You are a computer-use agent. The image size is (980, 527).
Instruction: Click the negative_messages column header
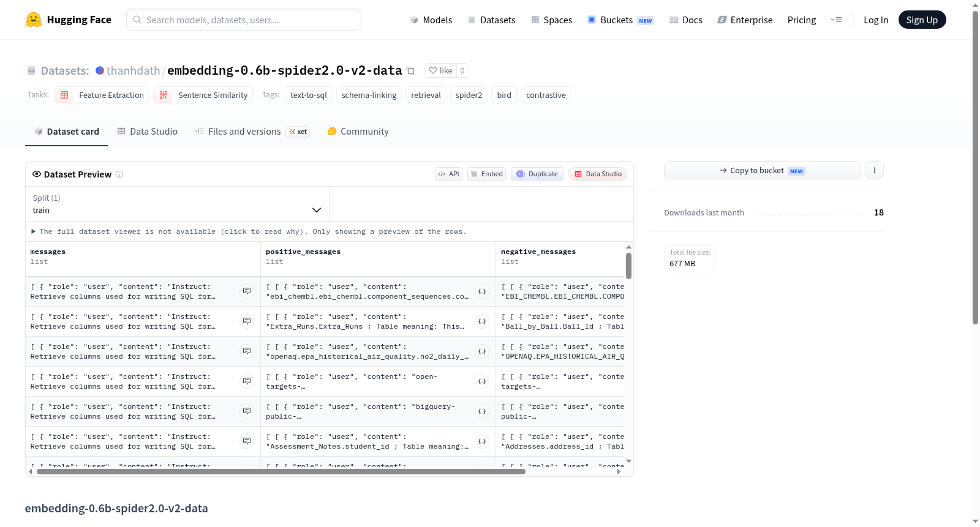tap(560, 259)
